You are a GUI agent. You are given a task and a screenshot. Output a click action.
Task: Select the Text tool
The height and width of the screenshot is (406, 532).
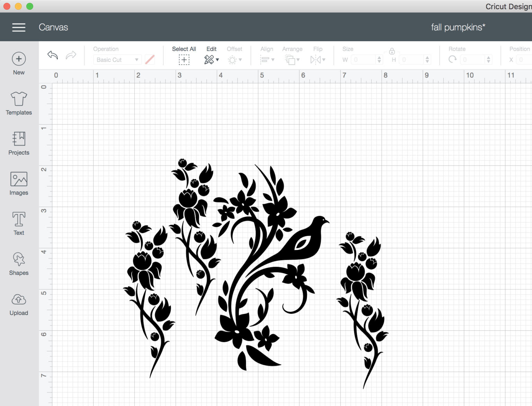[19, 223]
